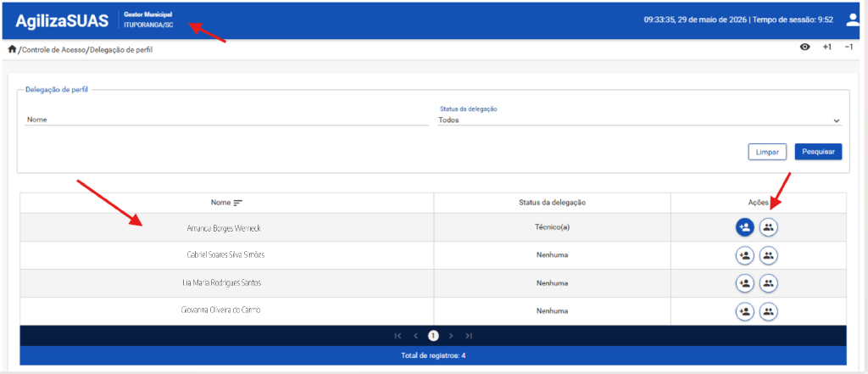
Task: Decrease font size with −1
Action: (848, 47)
